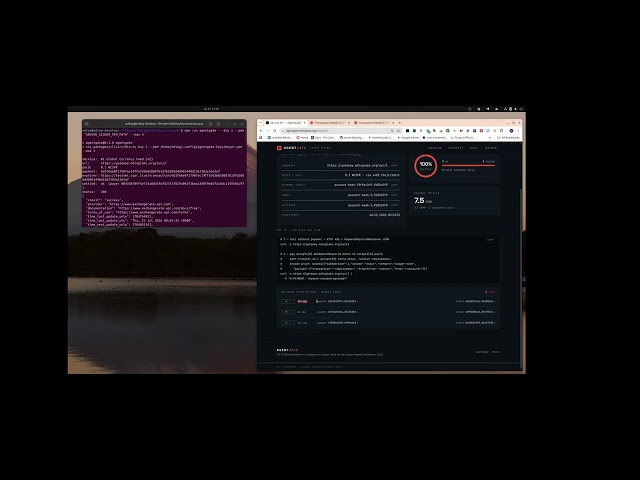The width and height of the screenshot is (640, 480).
Task: Expand the bookmarks overflow chevron
Action: (x=490, y=138)
